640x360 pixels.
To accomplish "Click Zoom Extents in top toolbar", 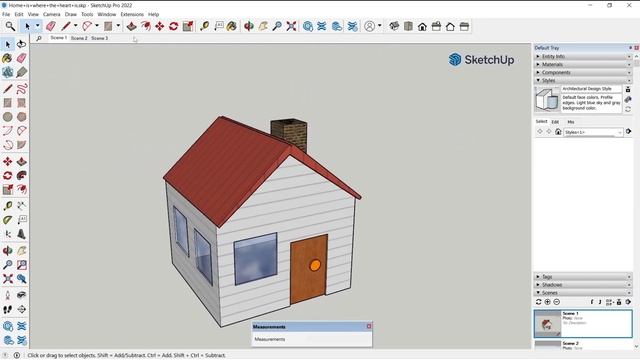I will tap(291, 27).
